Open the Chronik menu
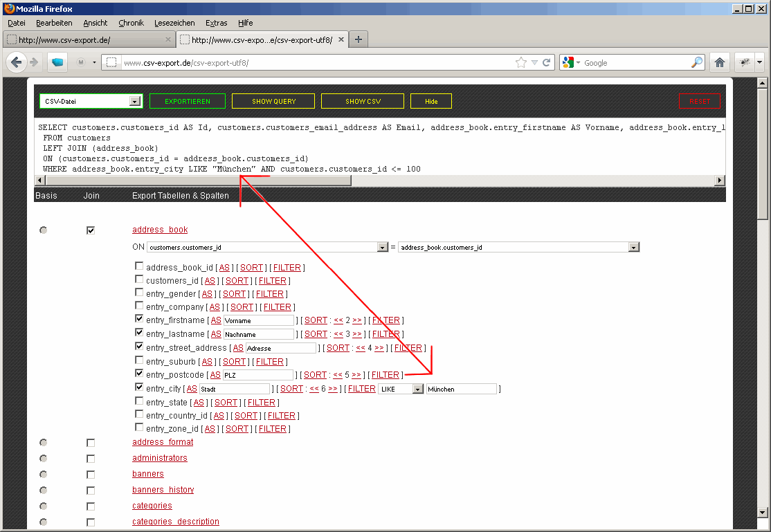 [131, 23]
